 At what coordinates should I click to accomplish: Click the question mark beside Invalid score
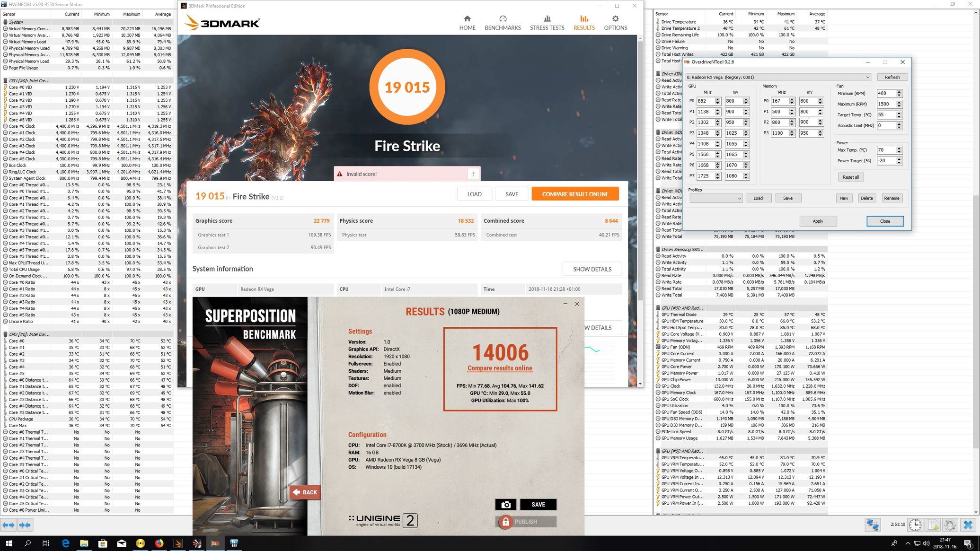point(473,174)
